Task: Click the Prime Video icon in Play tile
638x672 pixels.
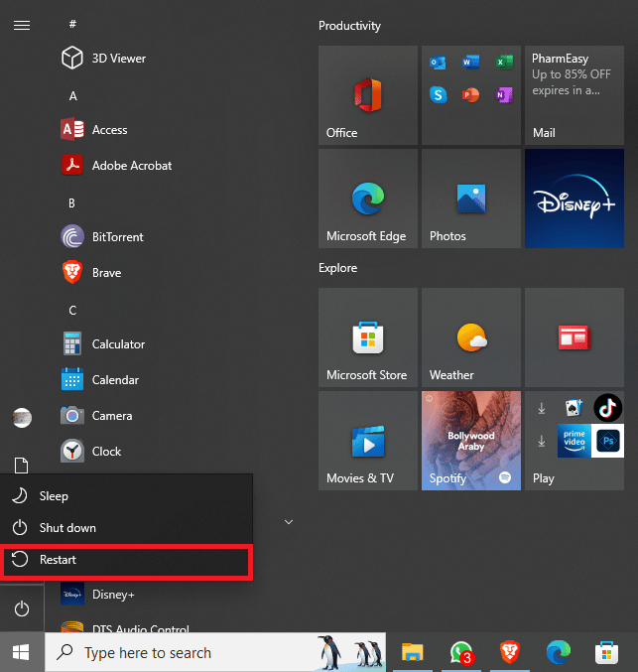Action: click(x=574, y=441)
